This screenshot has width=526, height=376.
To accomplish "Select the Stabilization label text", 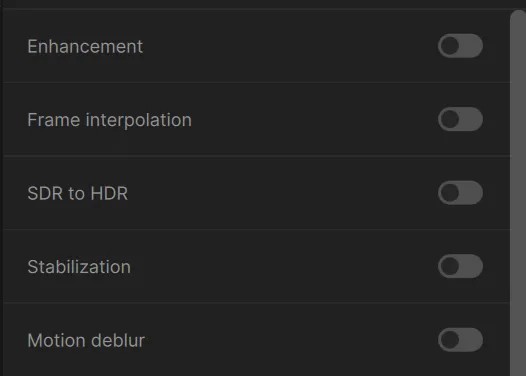I will pos(79,267).
